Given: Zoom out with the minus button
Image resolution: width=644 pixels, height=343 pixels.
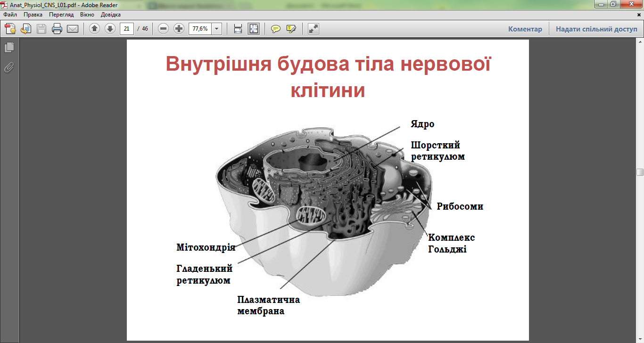Looking at the screenshot, I should pos(164,29).
